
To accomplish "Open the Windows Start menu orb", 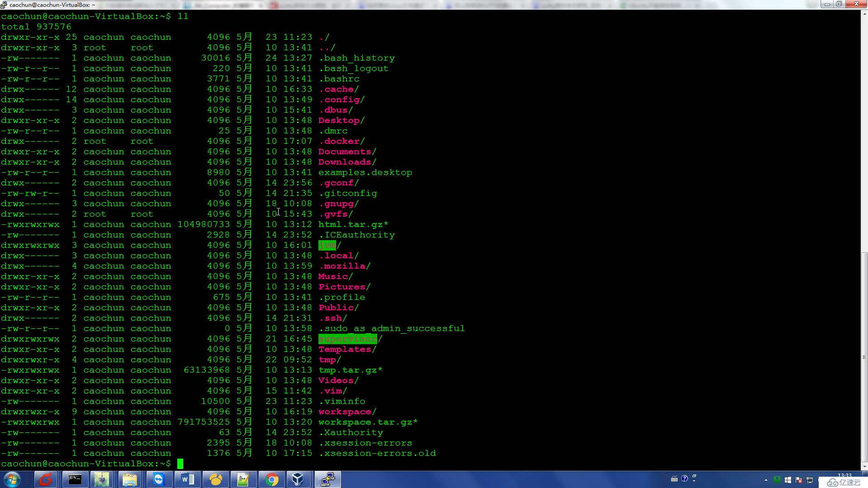I will (x=12, y=479).
